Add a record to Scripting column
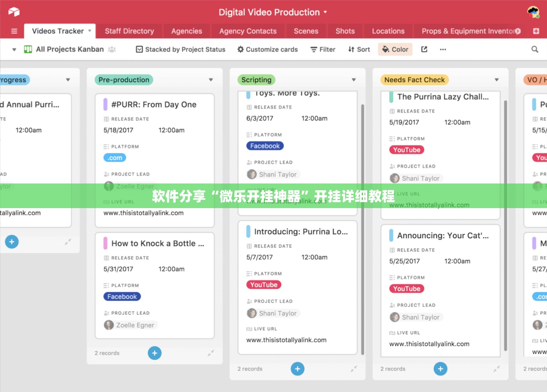This screenshot has width=547, height=392. [x=297, y=369]
